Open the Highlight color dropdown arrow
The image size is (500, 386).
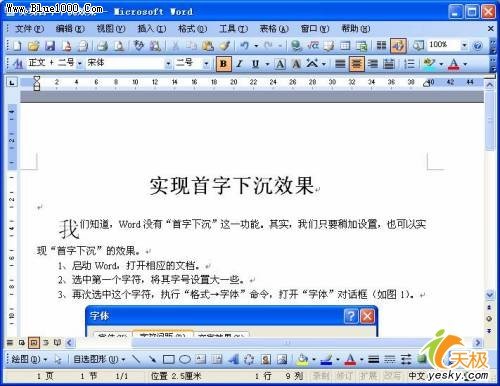[441, 63]
